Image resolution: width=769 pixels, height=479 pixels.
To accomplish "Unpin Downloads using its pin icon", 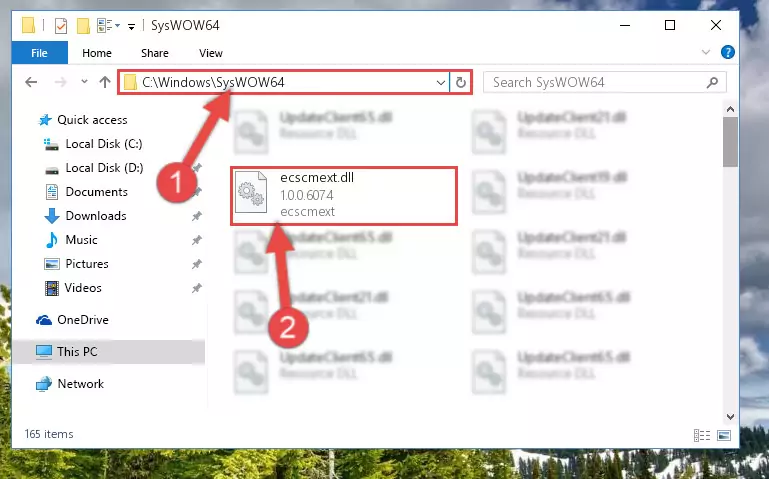I will 197,216.
